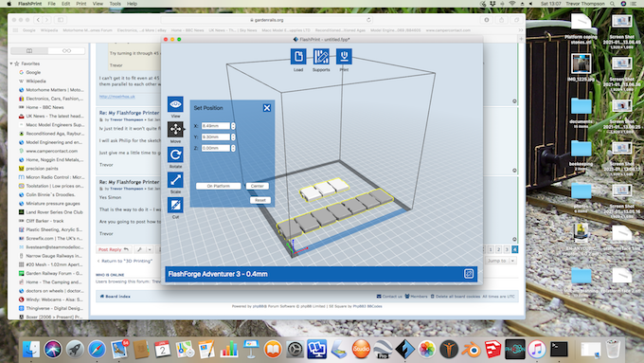This screenshot has width=644, height=363.
Task: Click the Safari share icon
Action: tap(502, 20)
